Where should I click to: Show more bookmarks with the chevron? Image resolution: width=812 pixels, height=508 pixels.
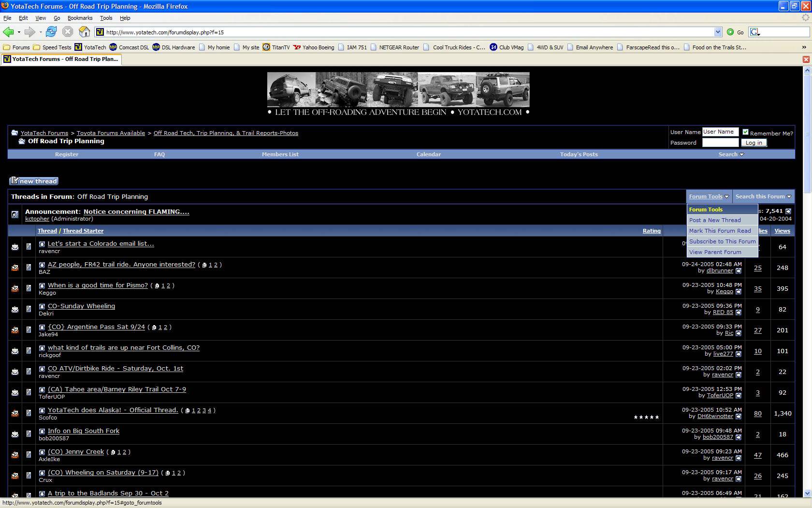pos(804,47)
